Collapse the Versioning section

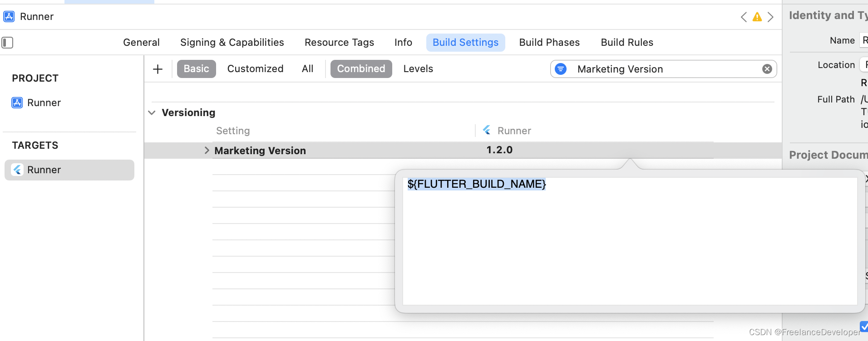point(152,112)
